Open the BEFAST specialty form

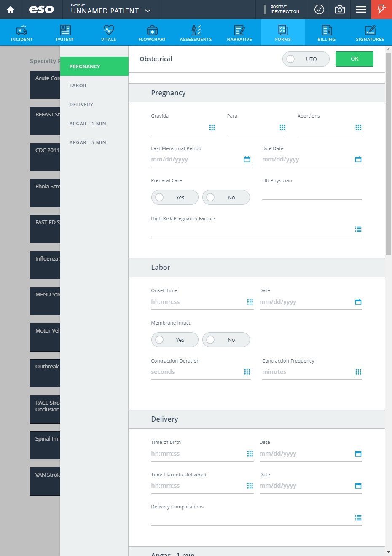coord(45,121)
